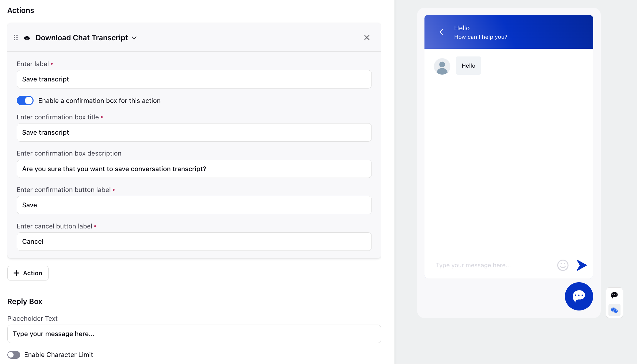
Task: Select the blue double chat bubbles preview icon
Action: tap(614, 310)
